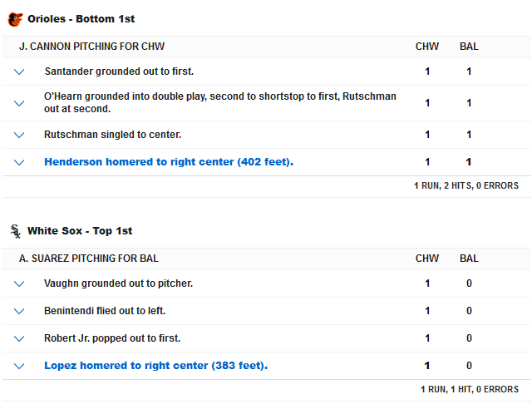
Task: Click the Orioles - Bottom 1st heading
Action: point(81,18)
